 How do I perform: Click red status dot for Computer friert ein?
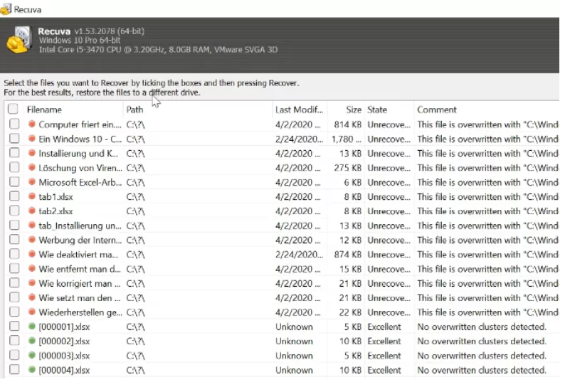tap(32, 125)
